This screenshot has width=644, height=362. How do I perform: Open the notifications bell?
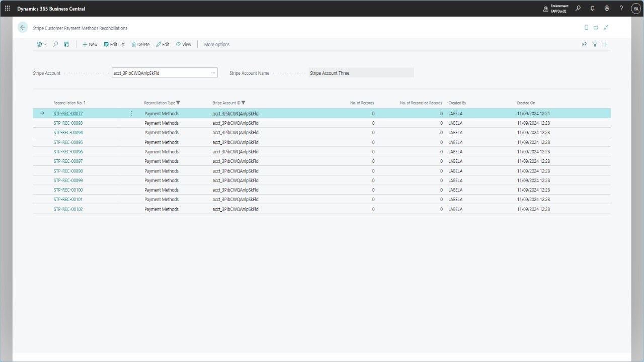pyautogui.click(x=592, y=9)
